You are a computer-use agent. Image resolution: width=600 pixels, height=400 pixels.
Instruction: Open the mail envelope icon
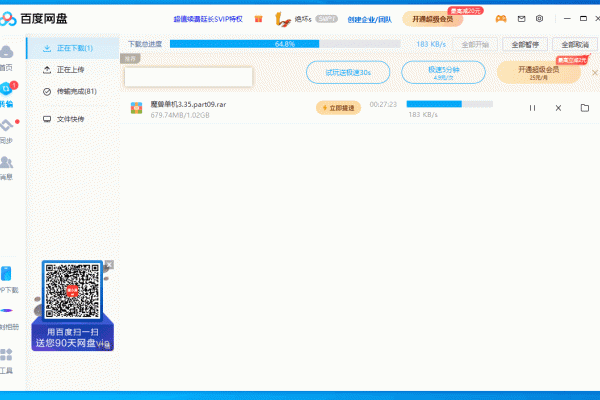click(521, 18)
